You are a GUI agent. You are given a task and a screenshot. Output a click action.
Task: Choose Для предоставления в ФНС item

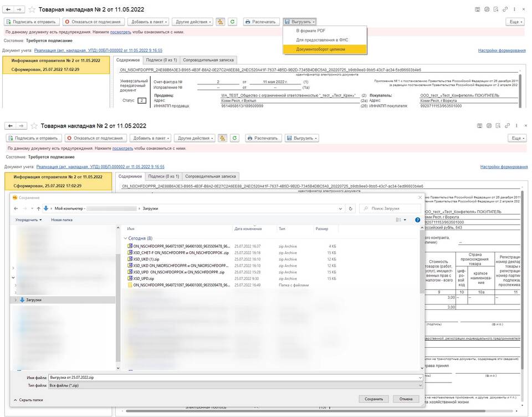coord(322,40)
